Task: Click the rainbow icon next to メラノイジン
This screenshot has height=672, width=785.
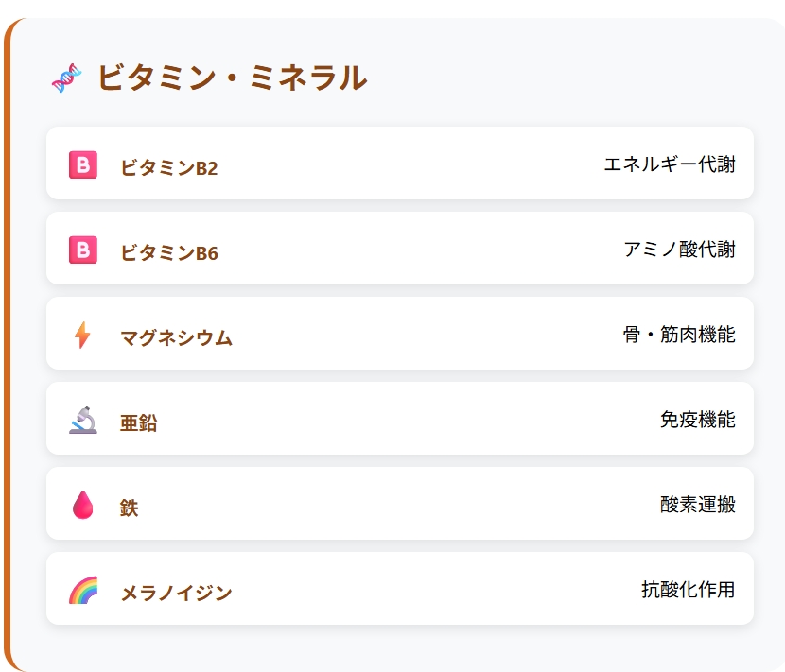Action: pyautogui.click(x=83, y=590)
